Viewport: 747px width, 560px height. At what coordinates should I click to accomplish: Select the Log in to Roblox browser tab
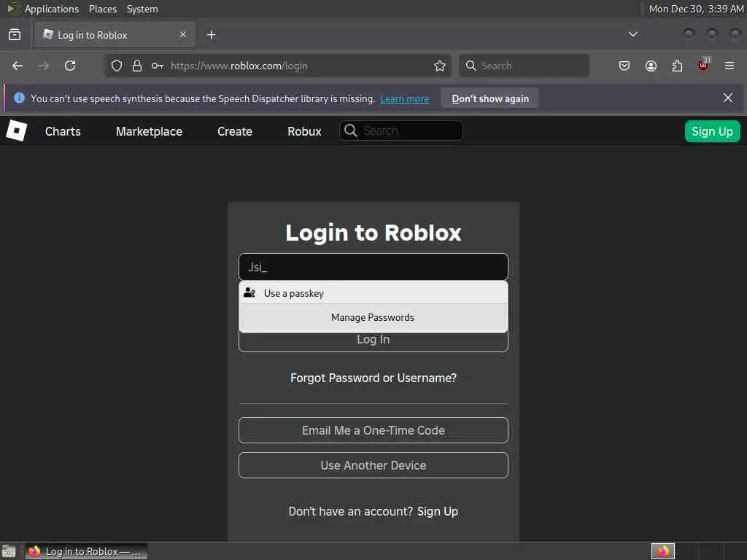[115, 35]
